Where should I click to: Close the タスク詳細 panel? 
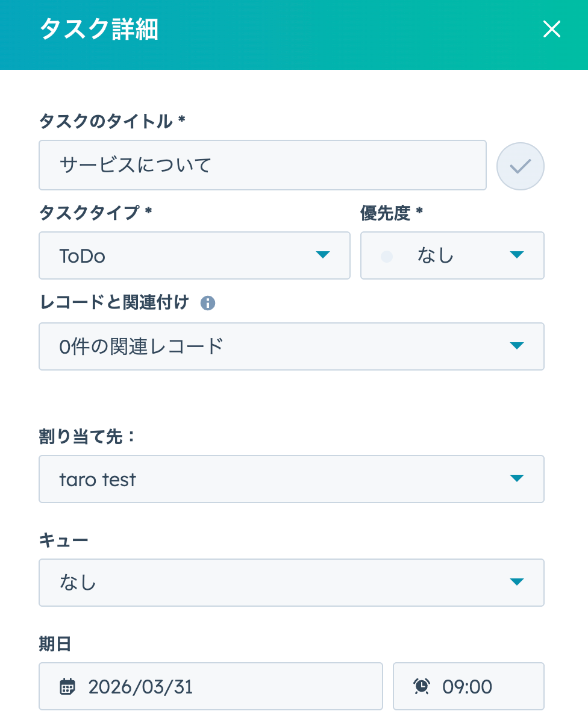click(552, 29)
